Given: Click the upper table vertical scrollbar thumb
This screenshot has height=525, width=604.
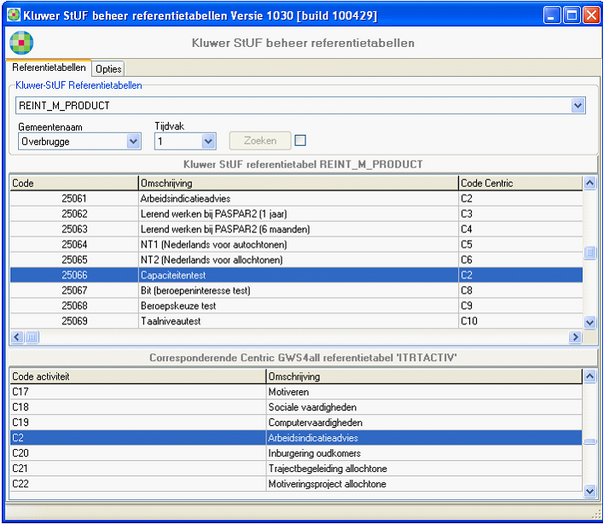Looking at the screenshot, I should point(589,253).
